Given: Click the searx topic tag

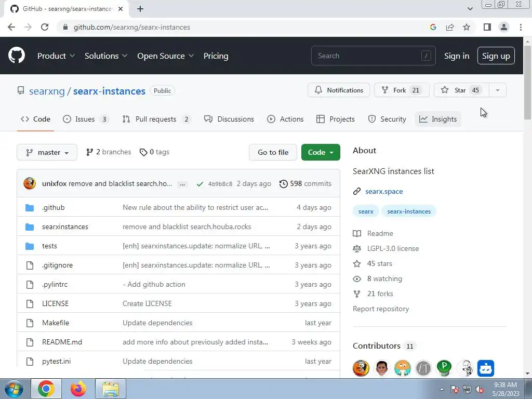Looking at the screenshot, I should click(366, 211).
